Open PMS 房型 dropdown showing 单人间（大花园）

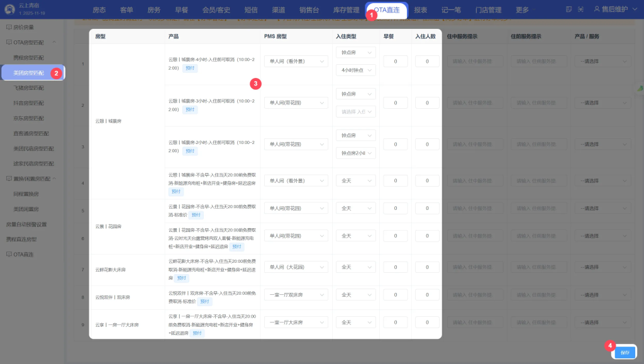(296, 267)
